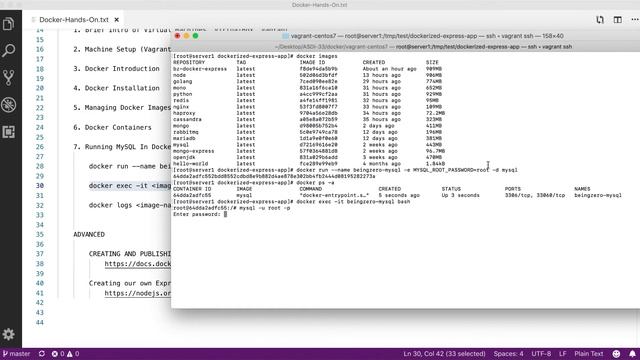Select the UTF-8 encoding indicator

541,354
